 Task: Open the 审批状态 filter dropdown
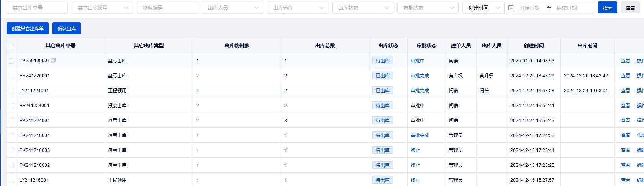(x=428, y=8)
